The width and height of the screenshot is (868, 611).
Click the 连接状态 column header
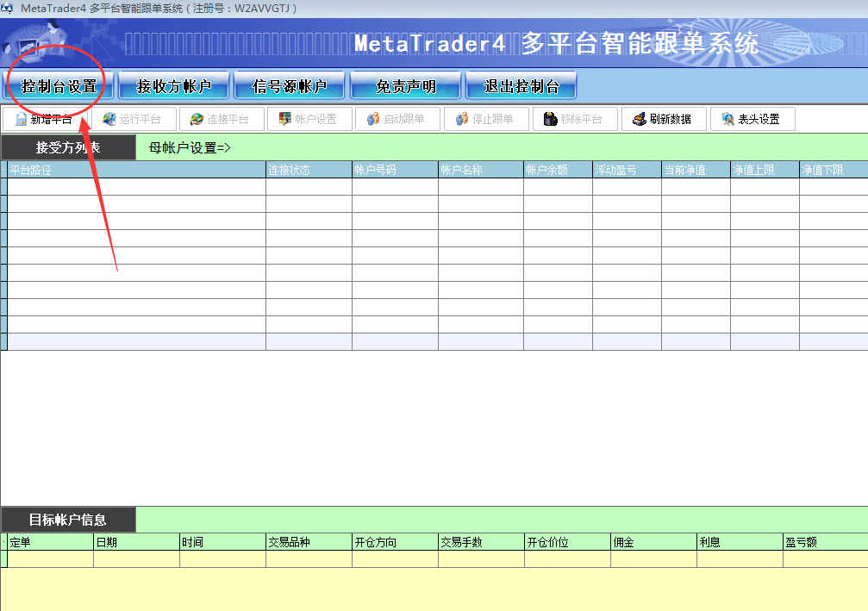click(309, 170)
